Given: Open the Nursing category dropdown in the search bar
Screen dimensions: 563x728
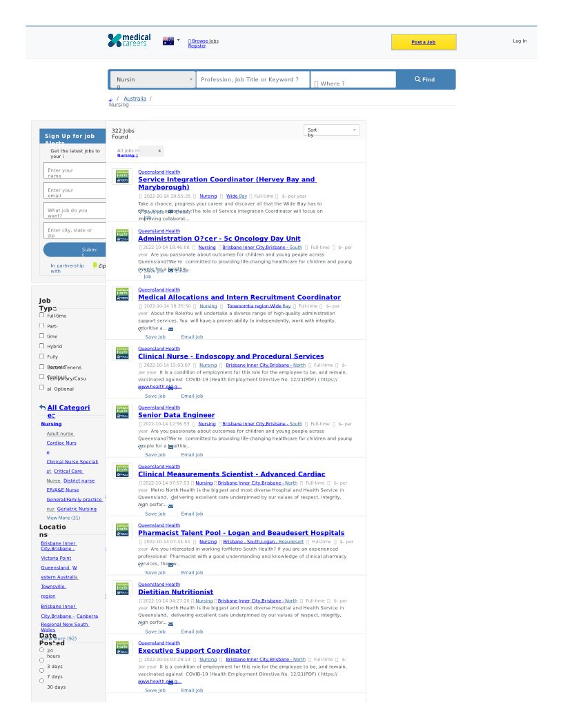Looking at the screenshot, I should [153, 80].
